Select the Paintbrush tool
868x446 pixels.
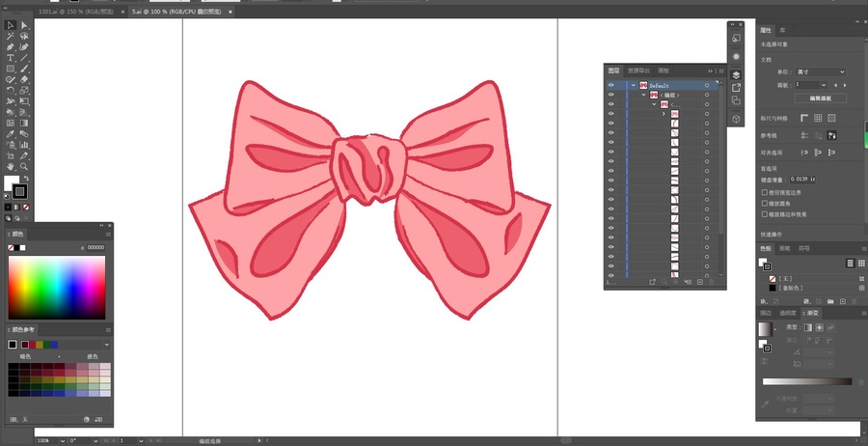point(24,69)
